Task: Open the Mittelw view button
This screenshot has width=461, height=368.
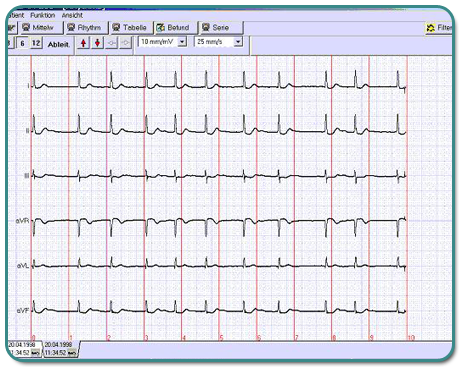Action: tap(41, 28)
